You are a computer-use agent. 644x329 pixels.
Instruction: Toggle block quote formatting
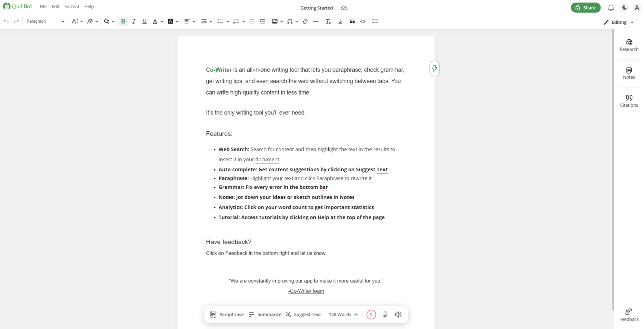coord(352,21)
